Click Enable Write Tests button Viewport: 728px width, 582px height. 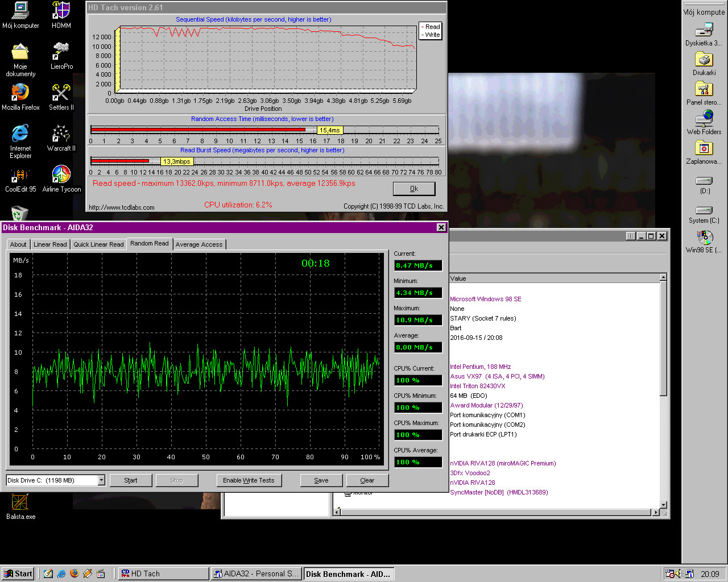pos(249,480)
